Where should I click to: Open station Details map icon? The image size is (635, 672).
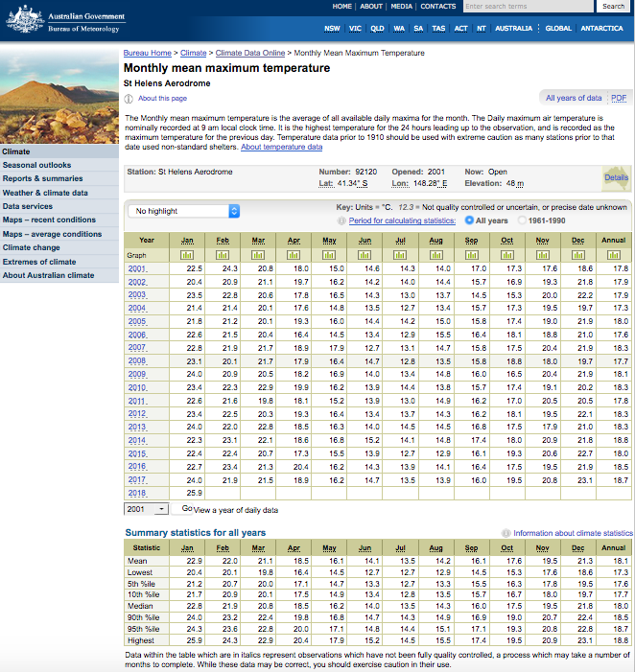(616, 176)
